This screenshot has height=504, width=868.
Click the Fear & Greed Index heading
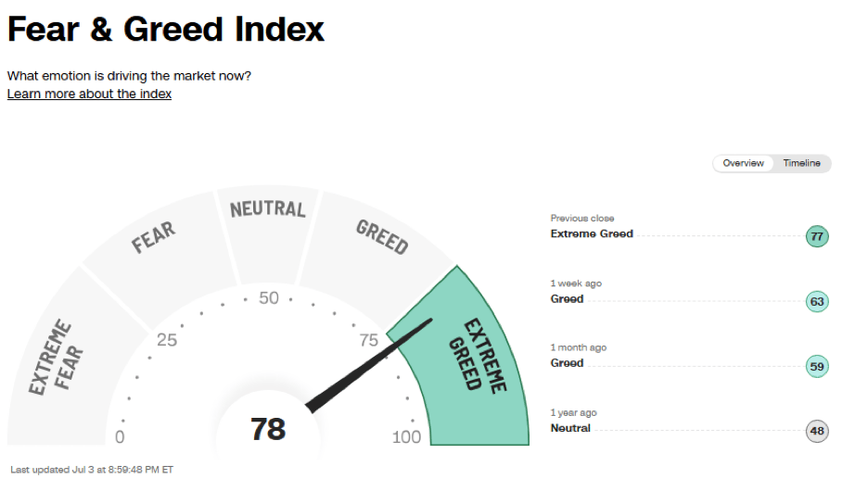click(165, 30)
